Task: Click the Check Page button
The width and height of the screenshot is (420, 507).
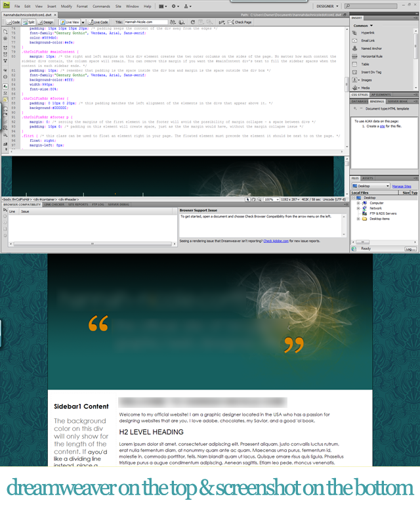Action: pos(240,22)
